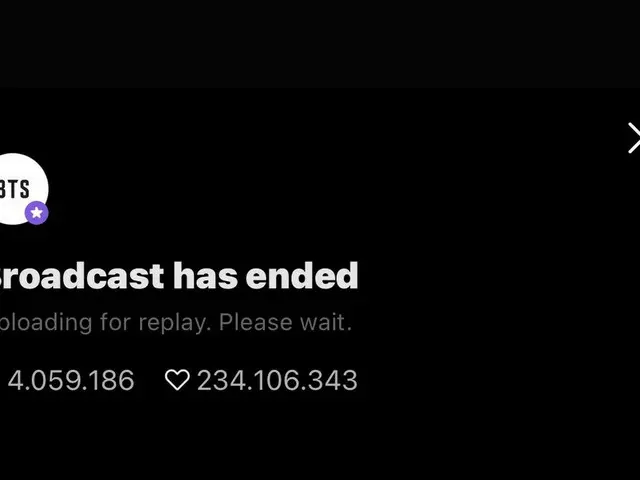Click the 234.106.343 likes count
This screenshot has height=480, width=640.
[x=277, y=380]
